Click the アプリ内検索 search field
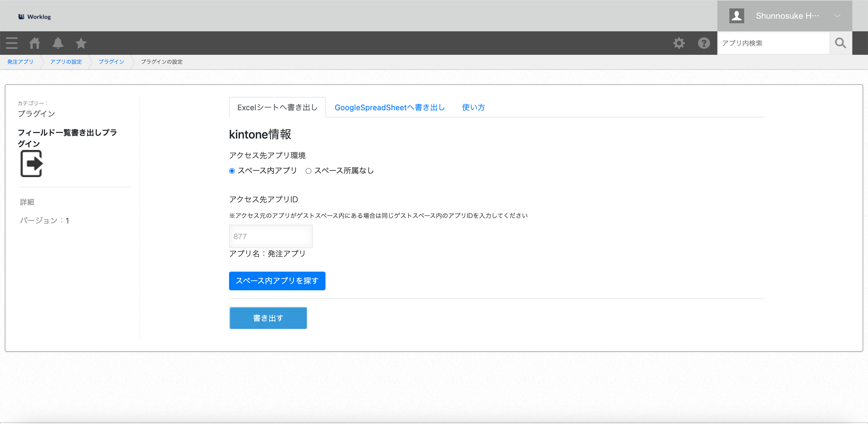The height and width of the screenshot is (424, 868). tap(773, 43)
